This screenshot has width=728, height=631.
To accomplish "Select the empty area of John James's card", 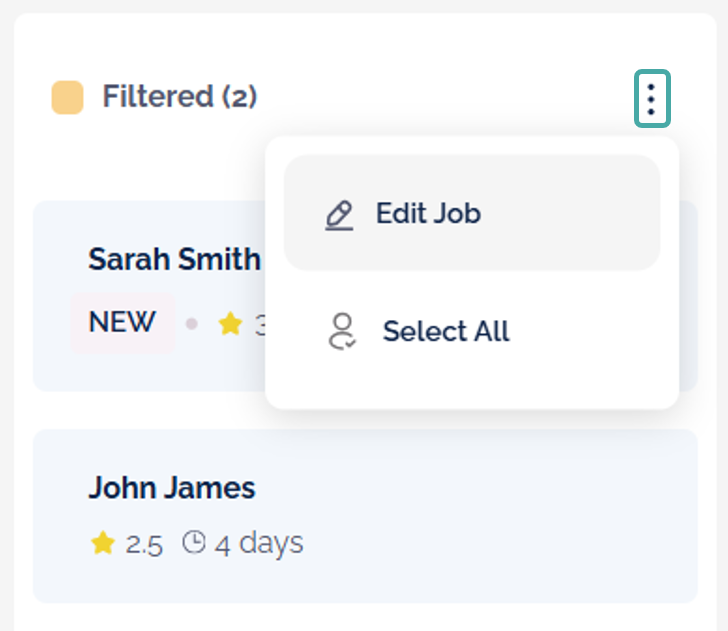I will [500, 520].
